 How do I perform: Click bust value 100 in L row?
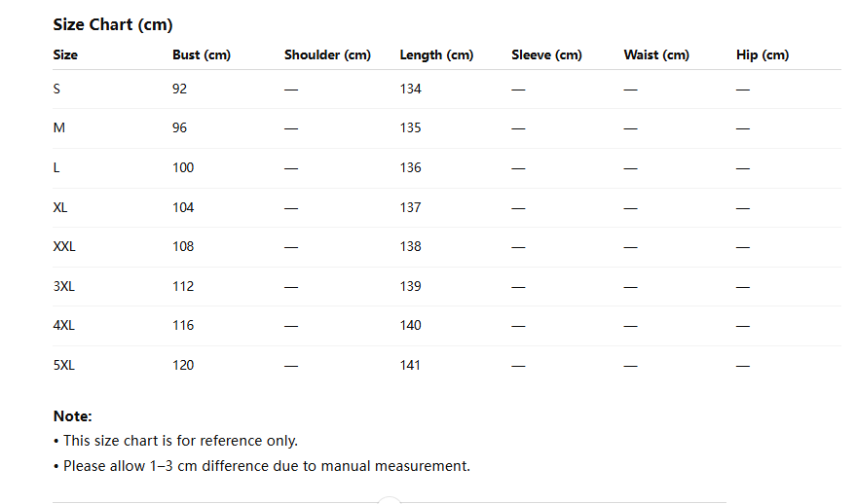[x=183, y=168]
